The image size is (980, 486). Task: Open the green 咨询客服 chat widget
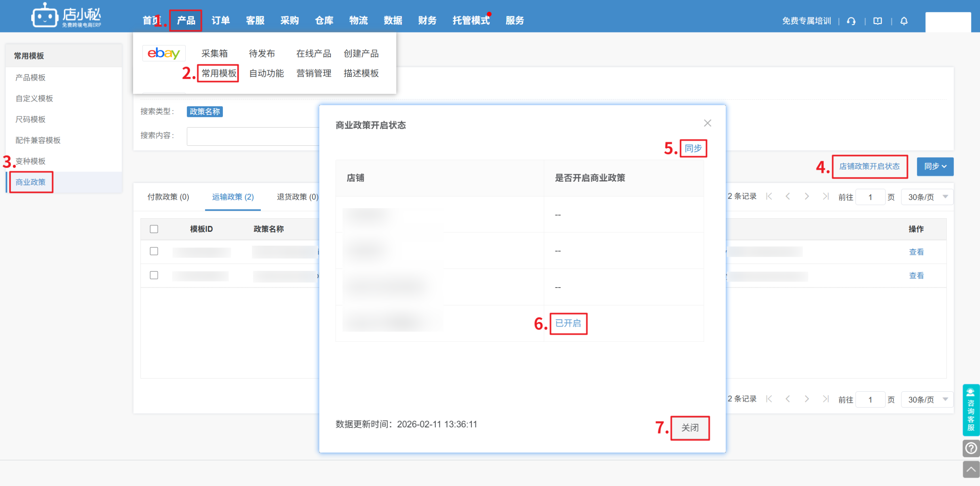pyautogui.click(x=971, y=410)
